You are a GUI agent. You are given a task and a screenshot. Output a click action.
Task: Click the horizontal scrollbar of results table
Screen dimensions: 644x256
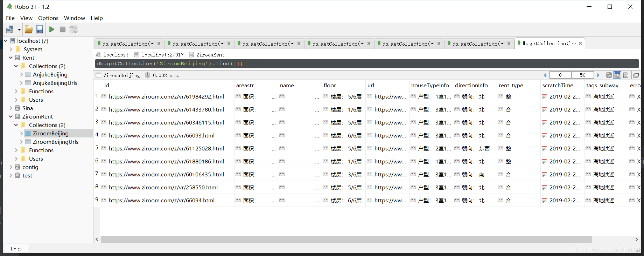click(x=346, y=239)
